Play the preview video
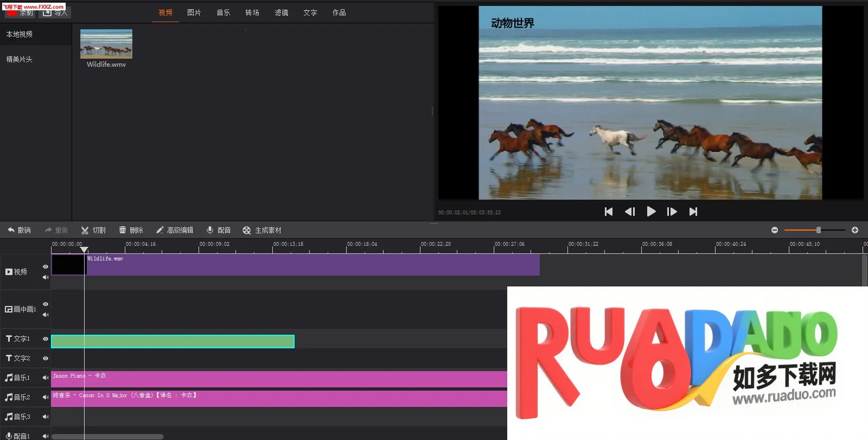This screenshot has width=868, height=440. coord(651,212)
